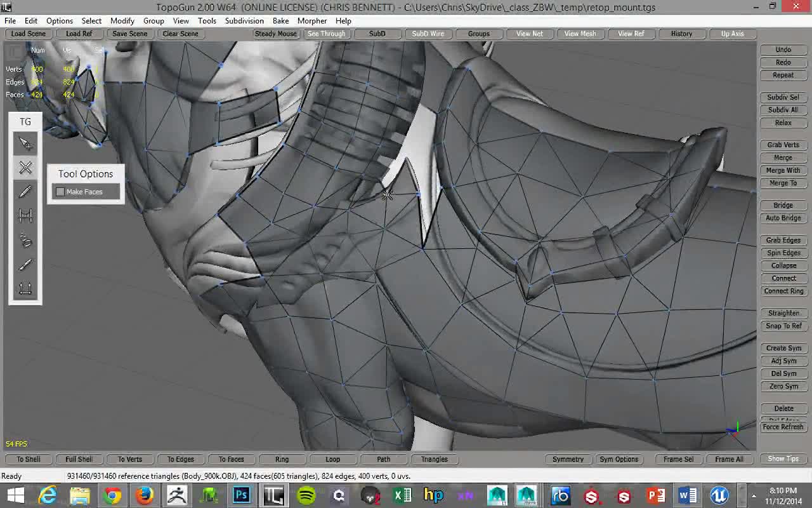The height and width of the screenshot is (508, 812).
Task: Click the Auto Bridge button
Action: (x=783, y=218)
